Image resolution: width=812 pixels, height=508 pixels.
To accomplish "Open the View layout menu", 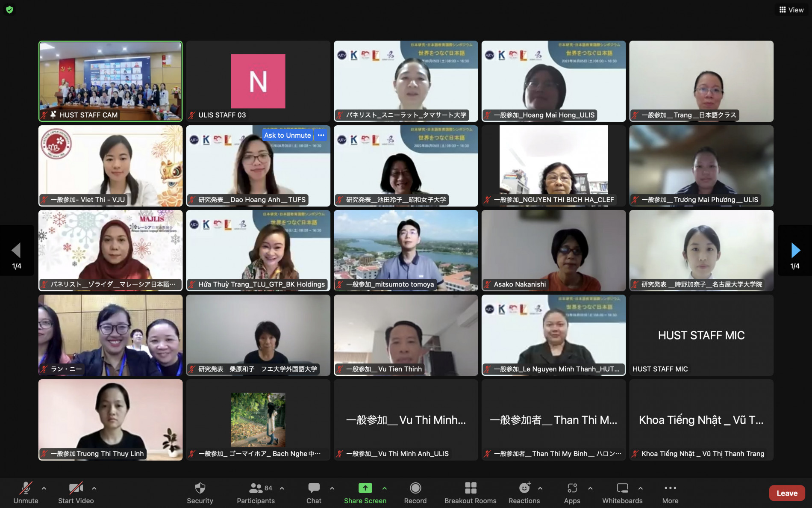I will 791,10.
